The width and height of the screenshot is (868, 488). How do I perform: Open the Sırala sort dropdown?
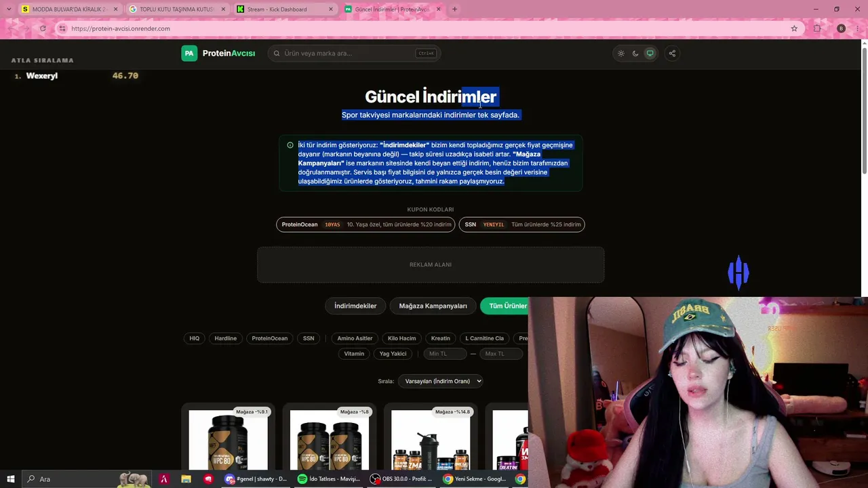tap(441, 381)
